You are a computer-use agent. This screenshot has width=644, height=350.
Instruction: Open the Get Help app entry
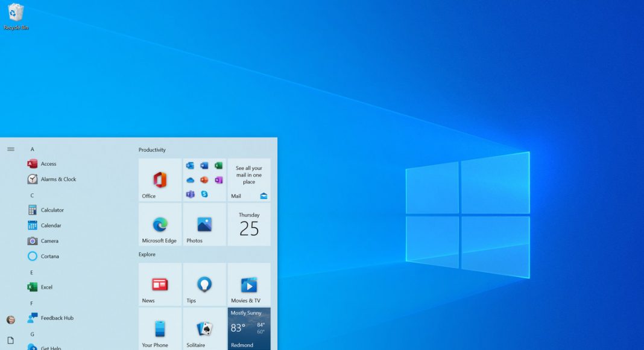pyautogui.click(x=45, y=347)
